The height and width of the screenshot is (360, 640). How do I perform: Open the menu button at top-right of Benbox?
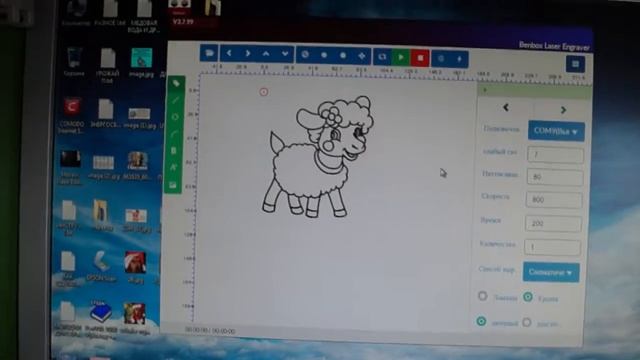tap(575, 64)
